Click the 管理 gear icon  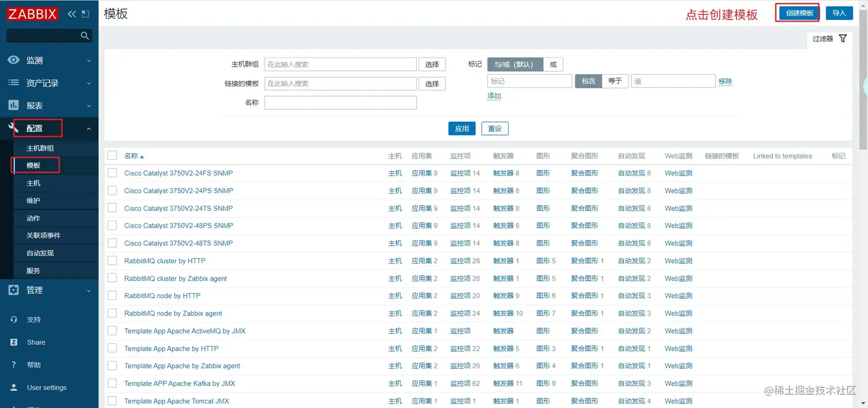(x=14, y=290)
